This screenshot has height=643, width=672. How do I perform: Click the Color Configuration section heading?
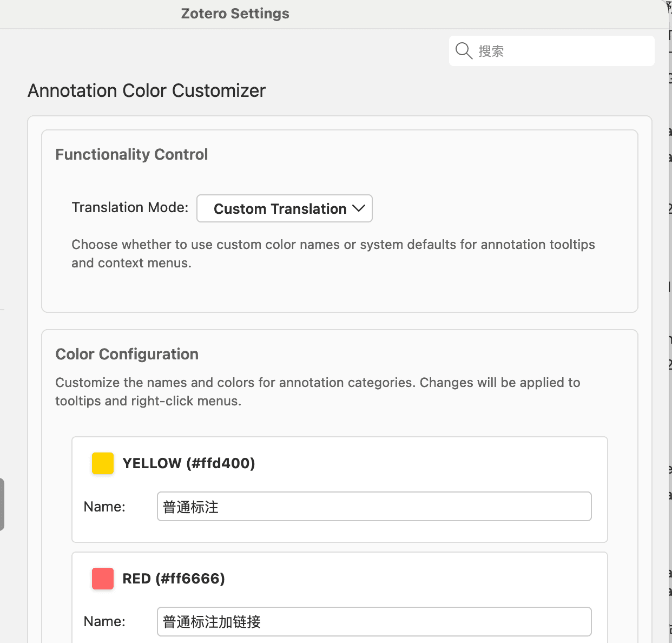click(127, 354)
